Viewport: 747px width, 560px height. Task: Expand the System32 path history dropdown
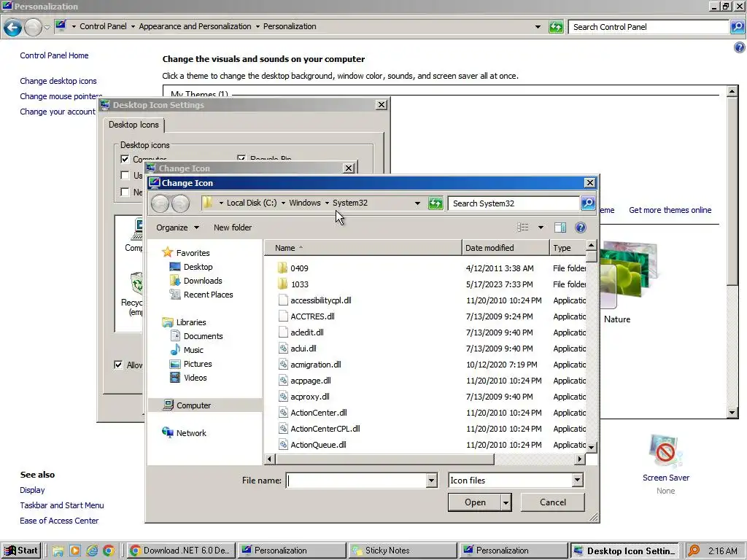tap(417, 203)
